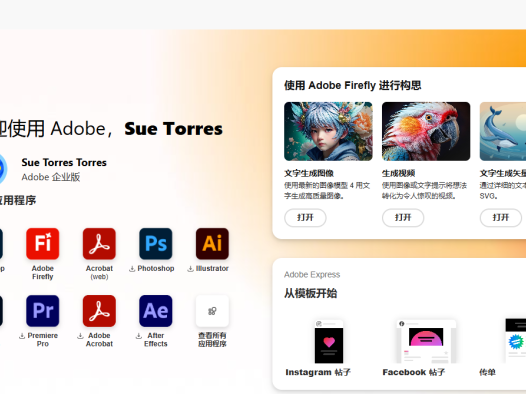Click the Adobe 企业版 plan text
Screen dimensions: 526x394
coord(51,177)
